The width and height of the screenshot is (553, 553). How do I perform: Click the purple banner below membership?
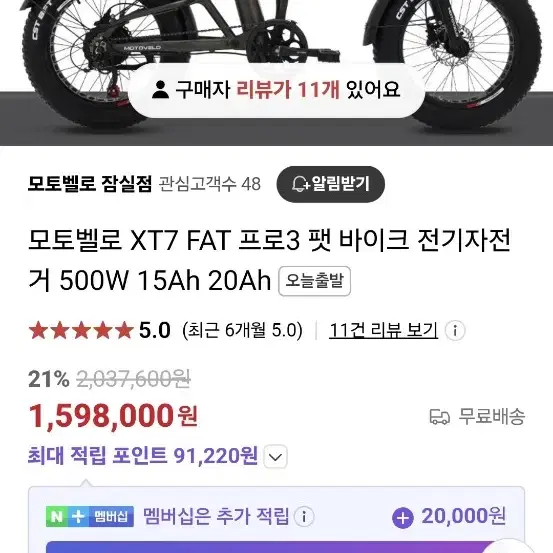(x=276, y=547)
